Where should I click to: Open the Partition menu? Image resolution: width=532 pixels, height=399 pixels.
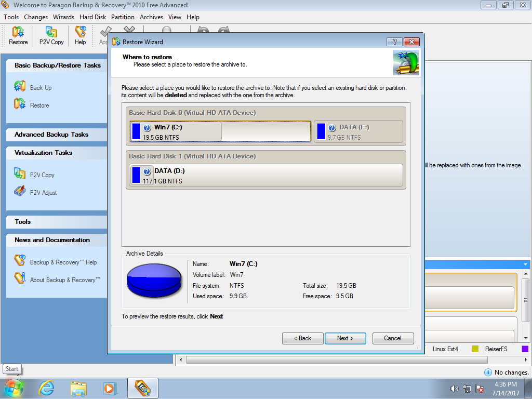point(123,17)
